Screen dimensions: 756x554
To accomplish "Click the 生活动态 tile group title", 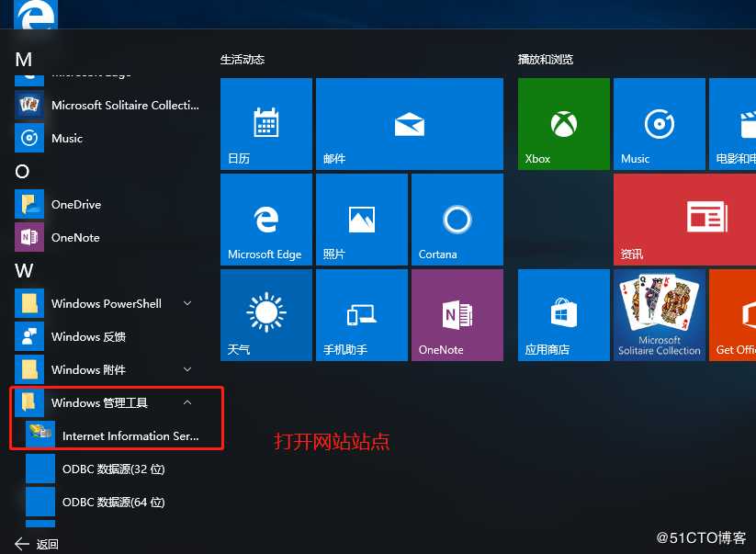I will (243, 60).
